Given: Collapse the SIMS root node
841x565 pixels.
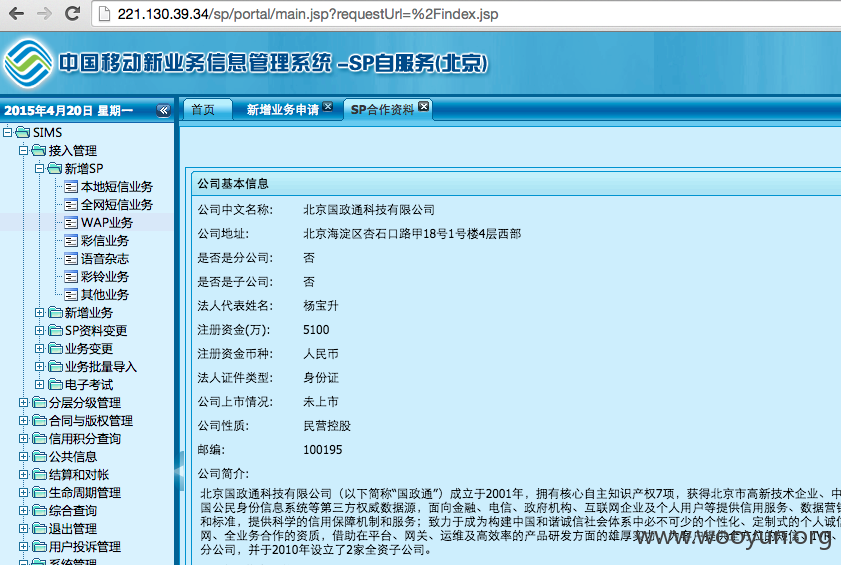Looking at the screenshot, I should tap(8, 132).
